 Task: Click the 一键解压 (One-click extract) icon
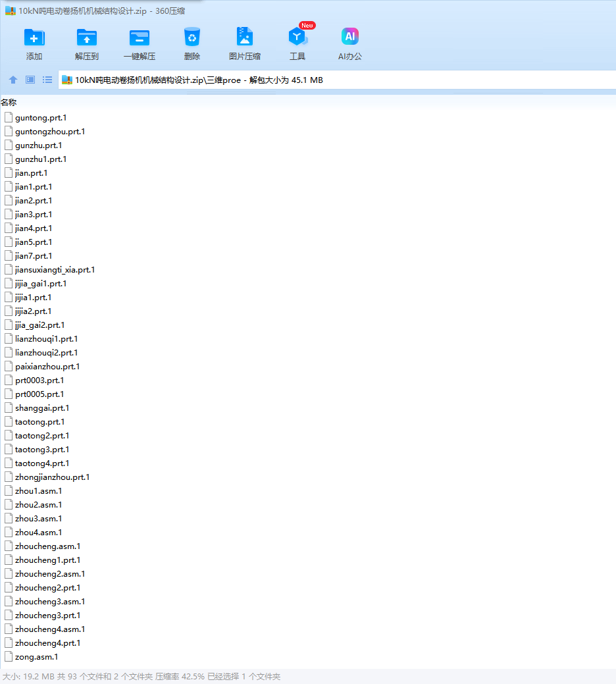click(140, 37)
